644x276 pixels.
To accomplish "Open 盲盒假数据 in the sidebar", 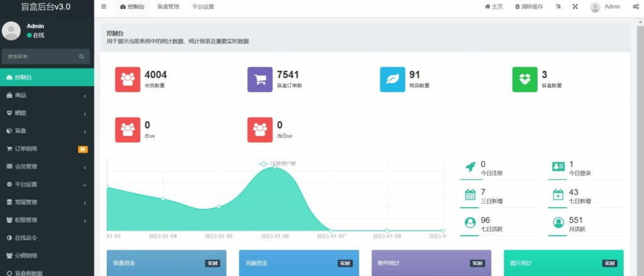I will tap(47, 272).
